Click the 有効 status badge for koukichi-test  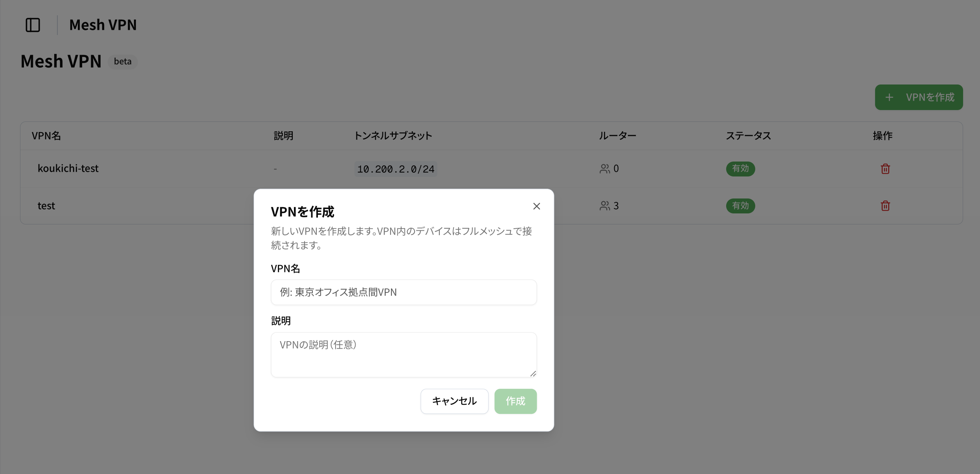[740, 169]
